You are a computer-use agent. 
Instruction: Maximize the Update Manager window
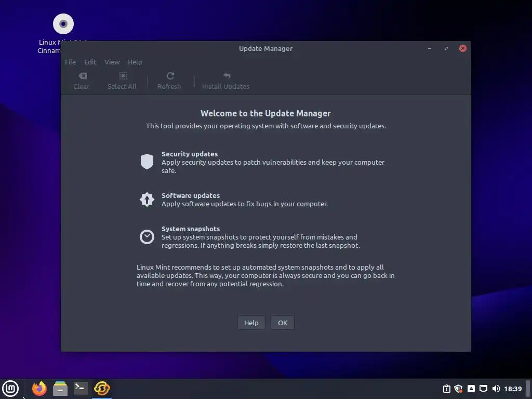(x=446, y=48)
